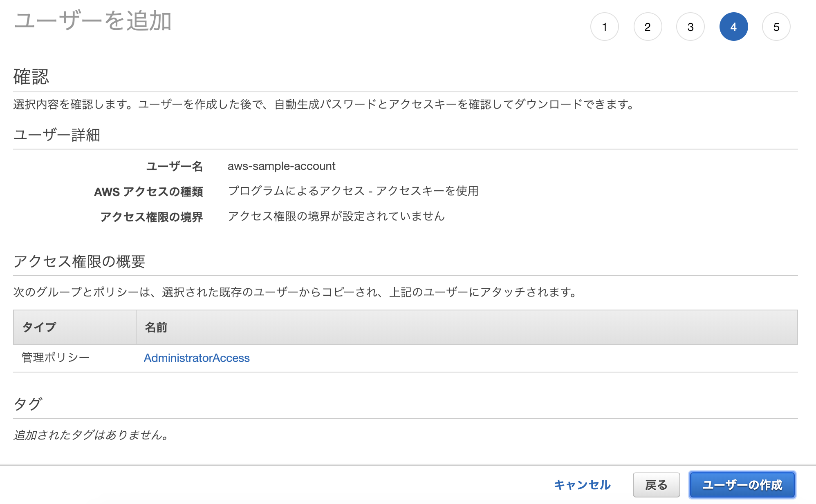Click the アクセス権限の境界 label
816x504 pixels.
(x=151, y=216)
